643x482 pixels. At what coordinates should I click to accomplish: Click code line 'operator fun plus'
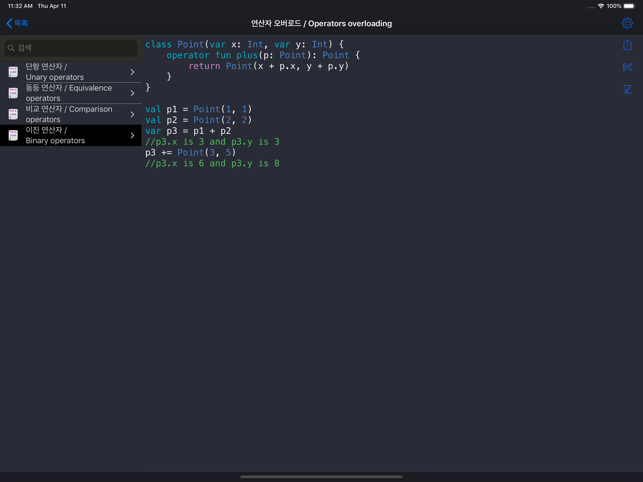pyautogui.click(x=263, y=55)
